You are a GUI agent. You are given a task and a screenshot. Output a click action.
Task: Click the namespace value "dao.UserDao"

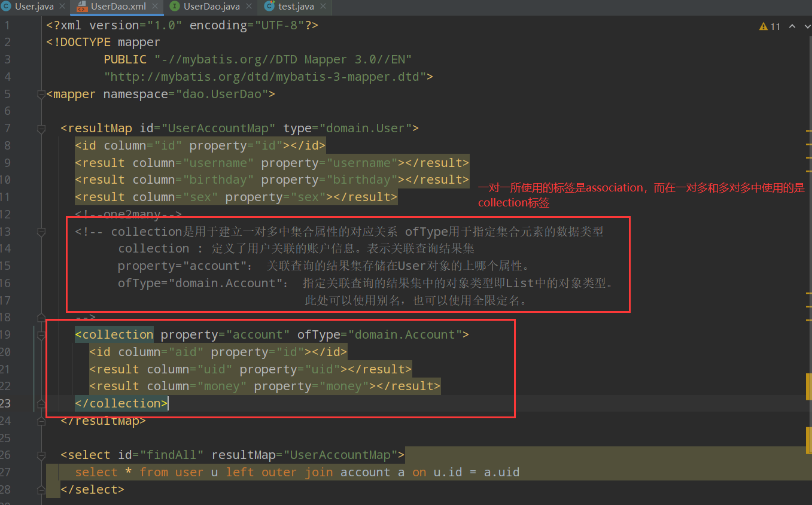point(221,94)
